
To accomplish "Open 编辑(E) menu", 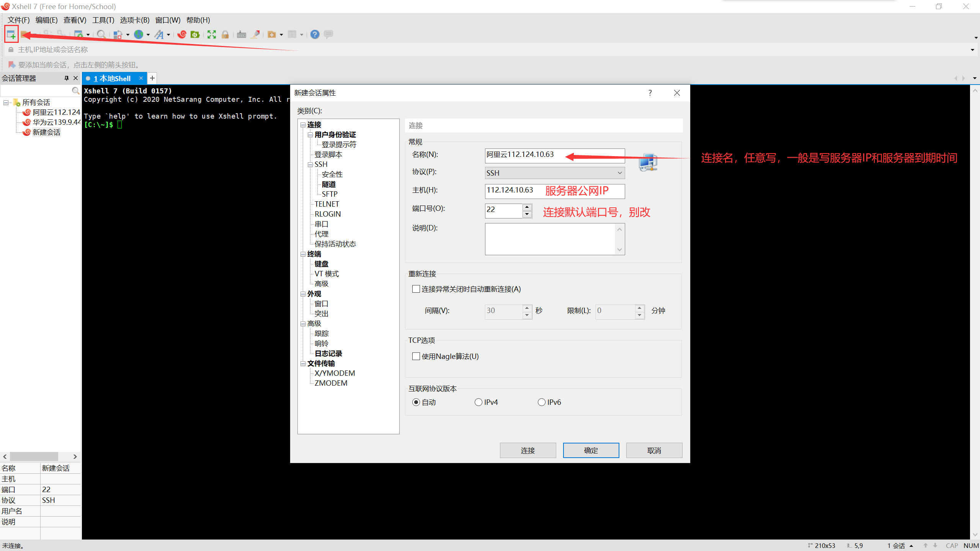I will coord(47,20).
